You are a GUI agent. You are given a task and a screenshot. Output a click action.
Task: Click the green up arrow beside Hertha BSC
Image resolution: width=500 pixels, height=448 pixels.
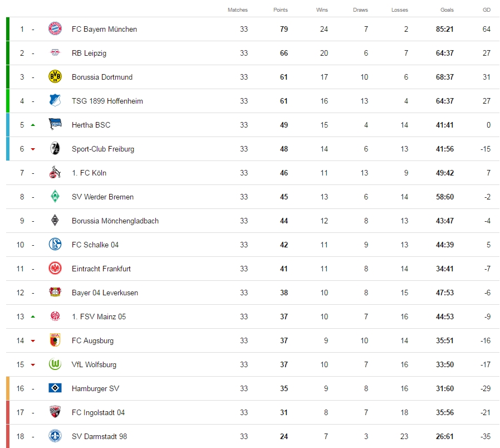[33, 125]
